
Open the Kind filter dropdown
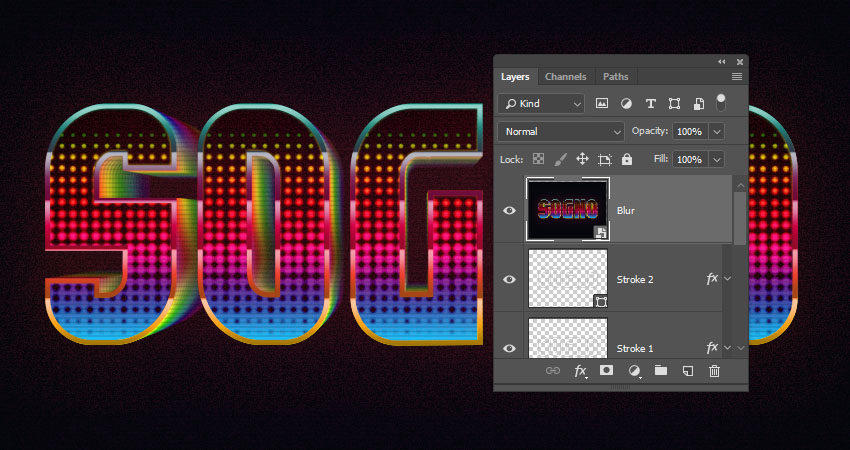tap(541, 104)
